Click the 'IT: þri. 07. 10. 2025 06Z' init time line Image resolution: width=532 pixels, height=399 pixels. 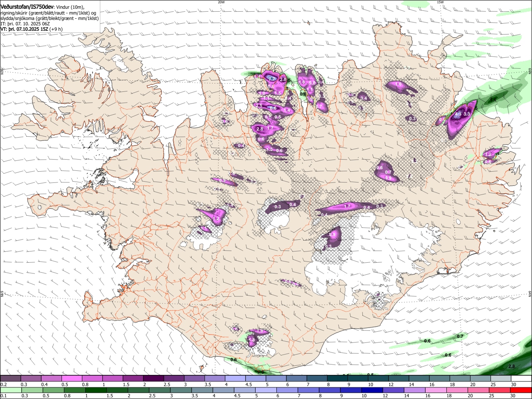pyautogui.click(x=25, y=24)
